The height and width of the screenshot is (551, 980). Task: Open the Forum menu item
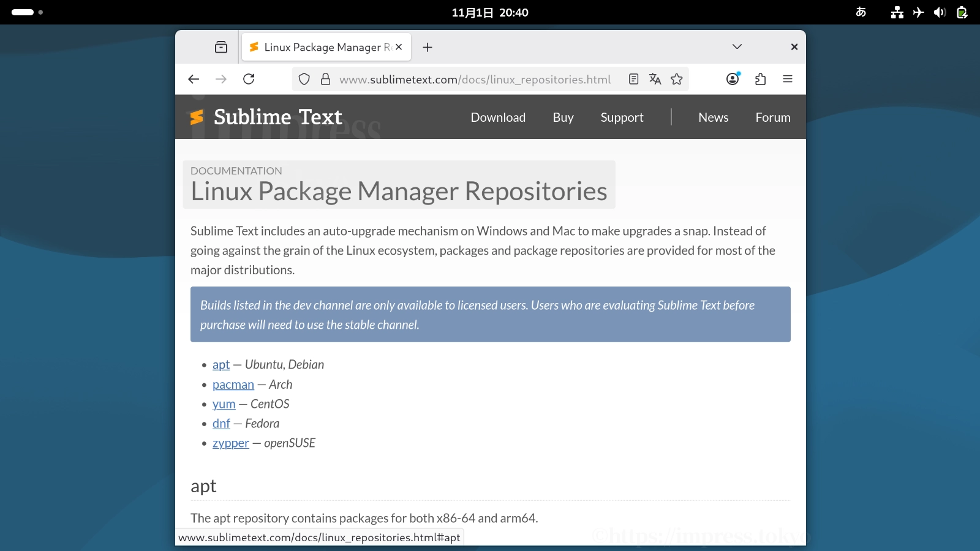(x=773, y=118)
